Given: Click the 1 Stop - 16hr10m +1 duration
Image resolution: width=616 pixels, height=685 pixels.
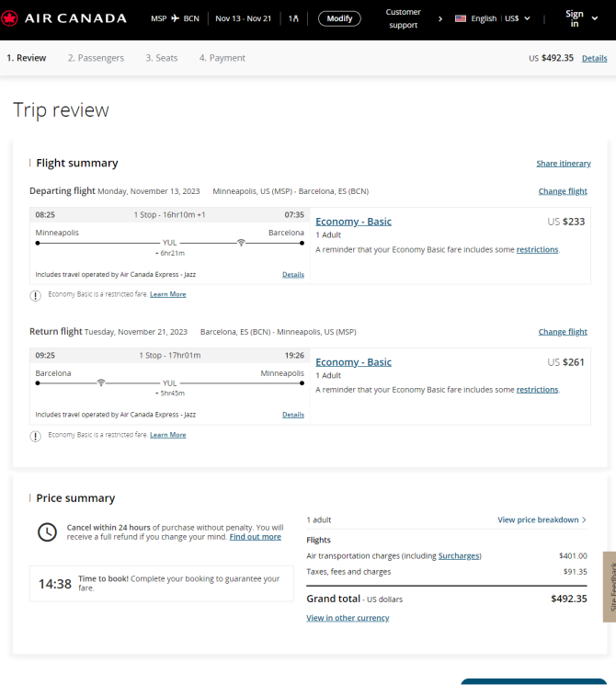Looking at the screenshot, I should coord(169,215).
